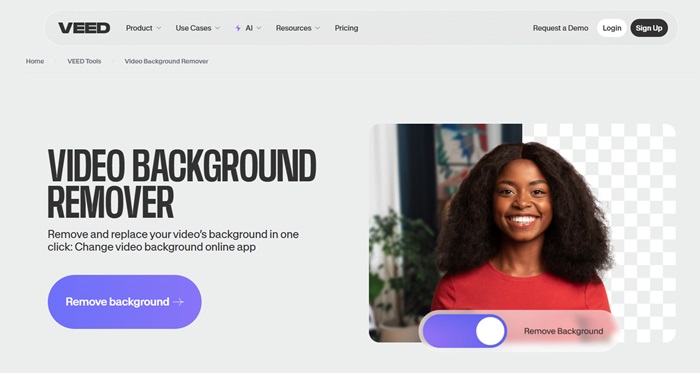Toggle the Remove Background switch

click(464, 331)
